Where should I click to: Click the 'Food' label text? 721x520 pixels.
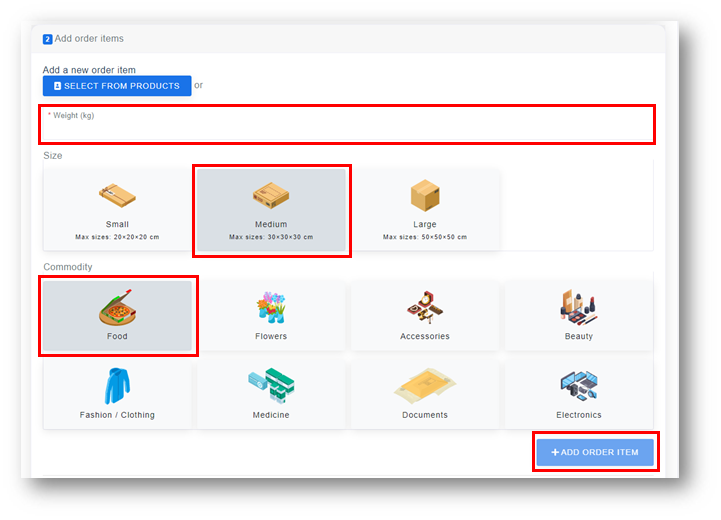pyautogui.click(x=117, y=336)
